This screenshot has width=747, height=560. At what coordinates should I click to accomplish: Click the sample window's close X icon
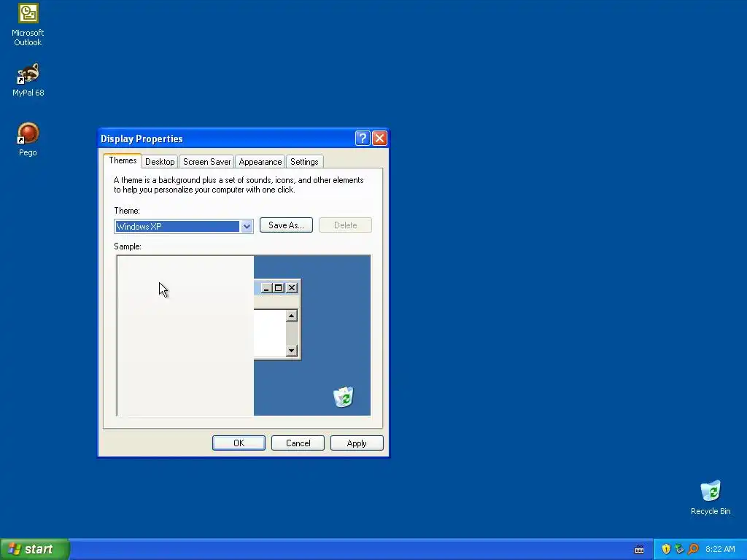292,288
